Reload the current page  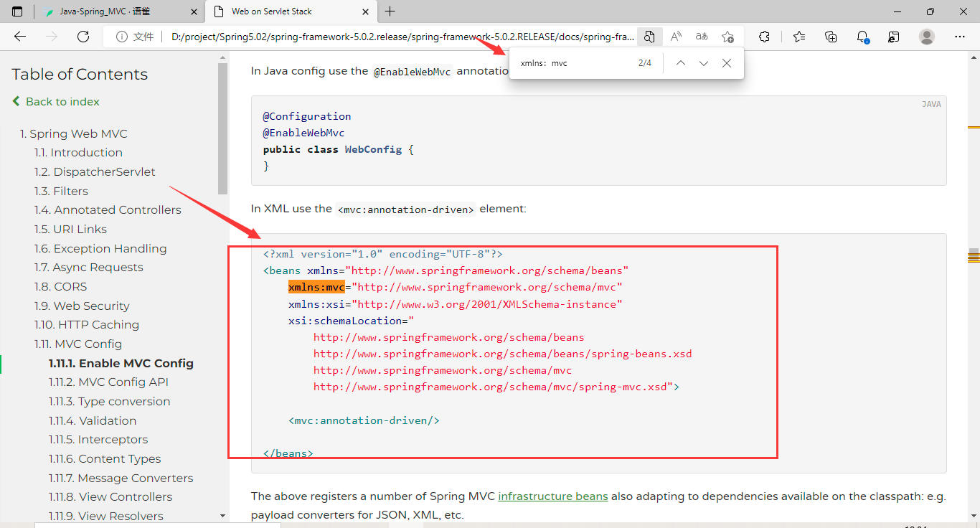pos(83,37)
